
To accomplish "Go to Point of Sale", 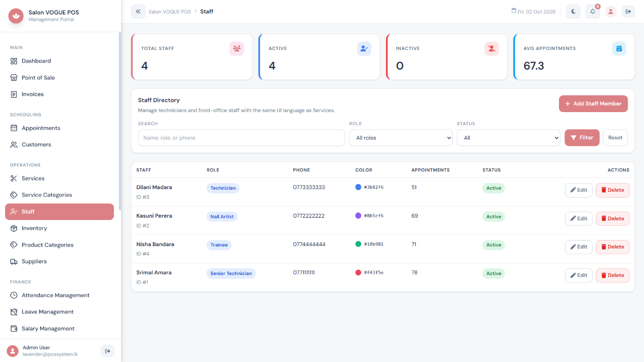I will (x=59, y=78).
